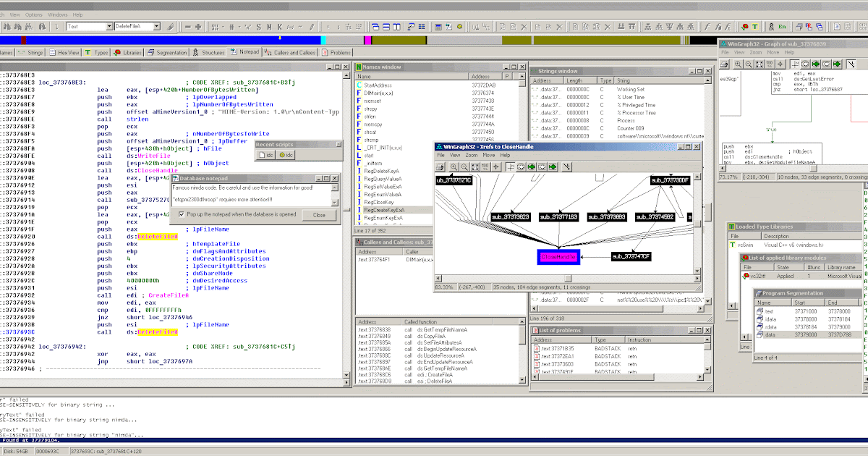Click the italic f function icon in top toolbar
868x456 pixels.
click(x=707, y=27)
